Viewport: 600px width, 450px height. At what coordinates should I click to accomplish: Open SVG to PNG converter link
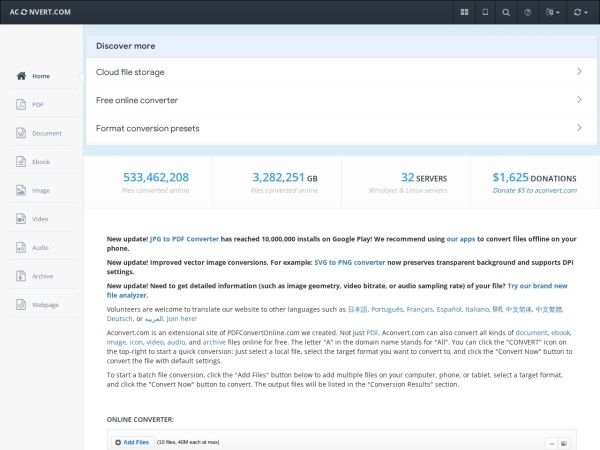click(x=350, y=262)
